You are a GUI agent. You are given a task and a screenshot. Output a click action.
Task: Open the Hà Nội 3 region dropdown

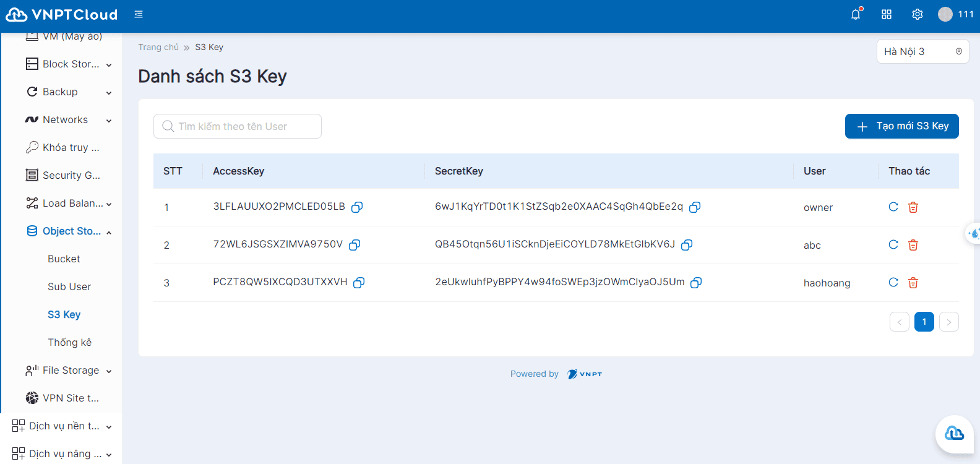[922, 51]
